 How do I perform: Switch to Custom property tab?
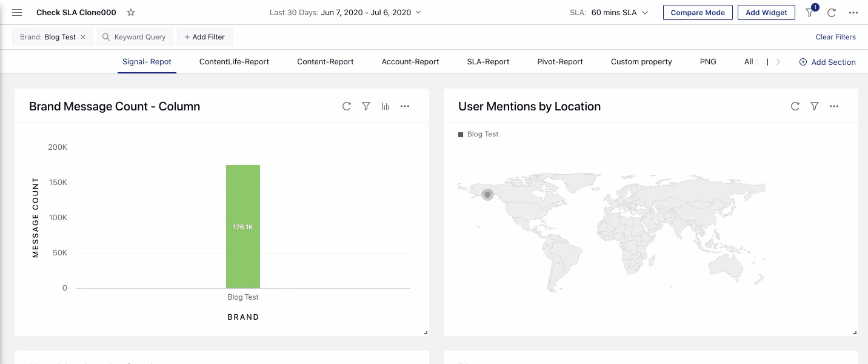point(641,61)
